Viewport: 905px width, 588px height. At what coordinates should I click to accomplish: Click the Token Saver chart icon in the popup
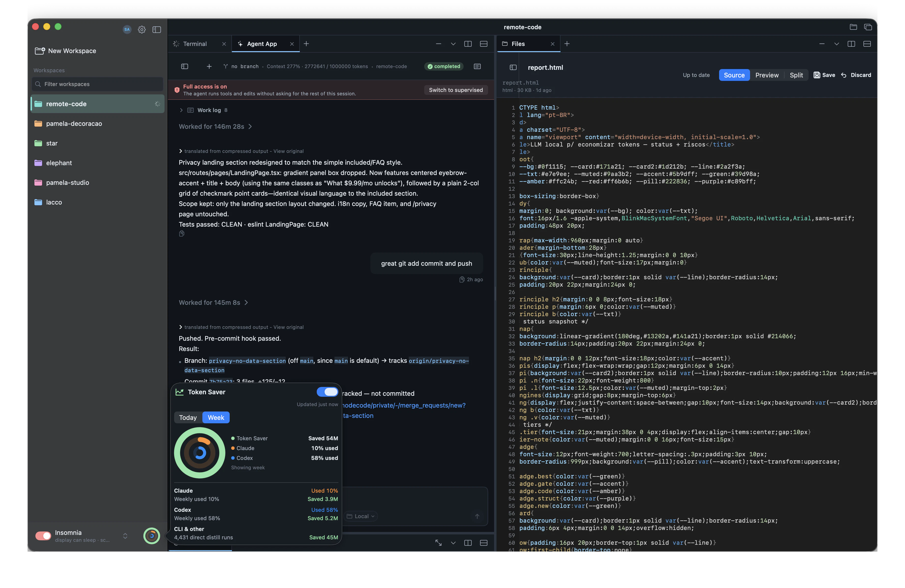180,392
